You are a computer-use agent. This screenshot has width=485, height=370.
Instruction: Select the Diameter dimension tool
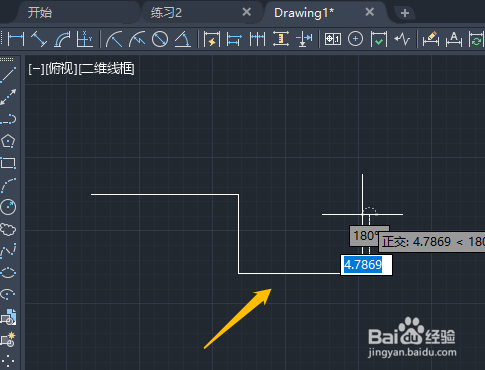tap(160, 39)
